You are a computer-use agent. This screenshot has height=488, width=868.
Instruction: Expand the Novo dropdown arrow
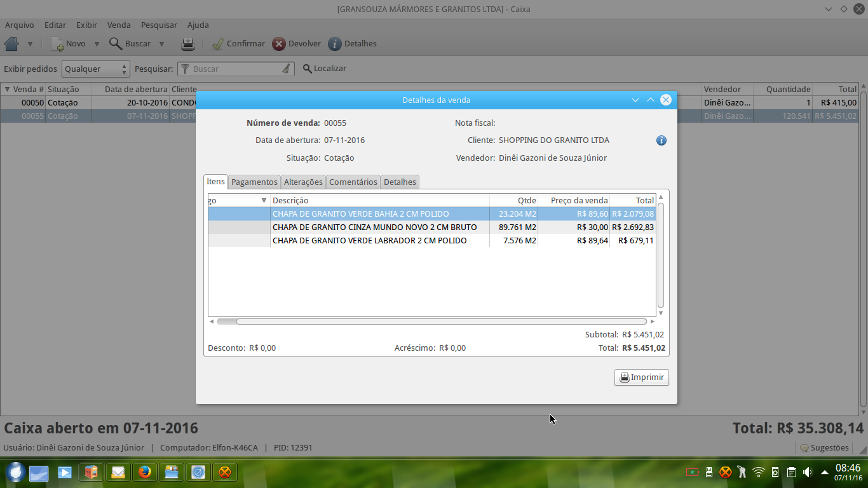tap(97, 44)
